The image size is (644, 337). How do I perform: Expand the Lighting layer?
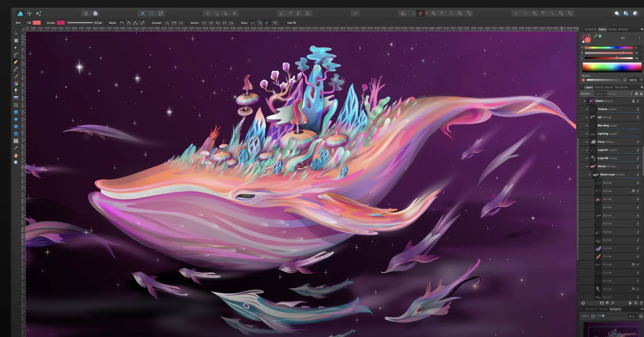(x=587, y=134)
